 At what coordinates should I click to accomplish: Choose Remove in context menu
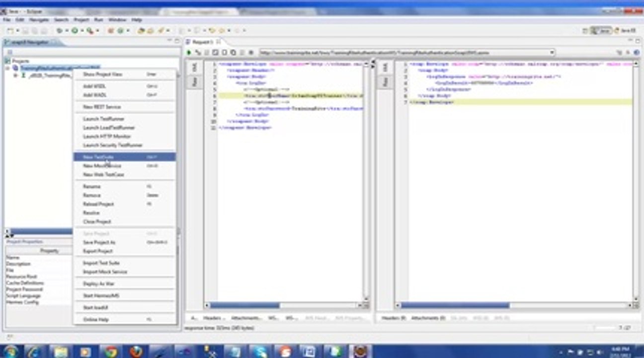[x=124, y=195]
